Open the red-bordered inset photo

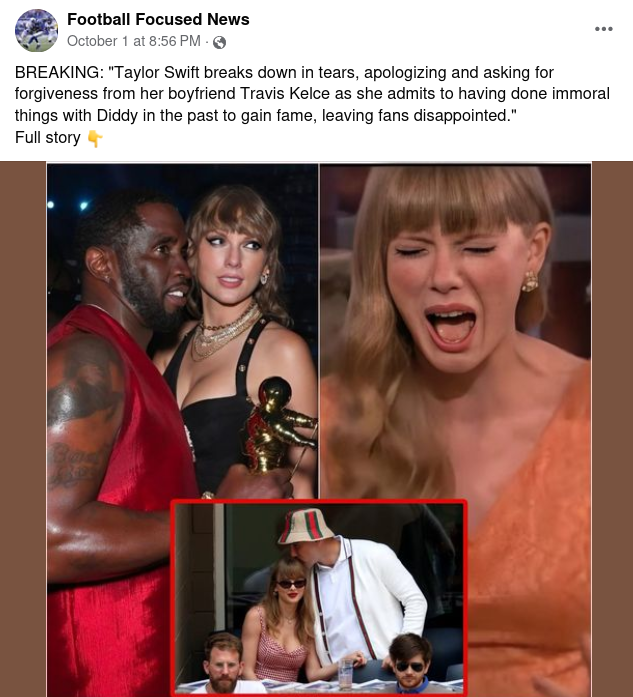point(319,598)
